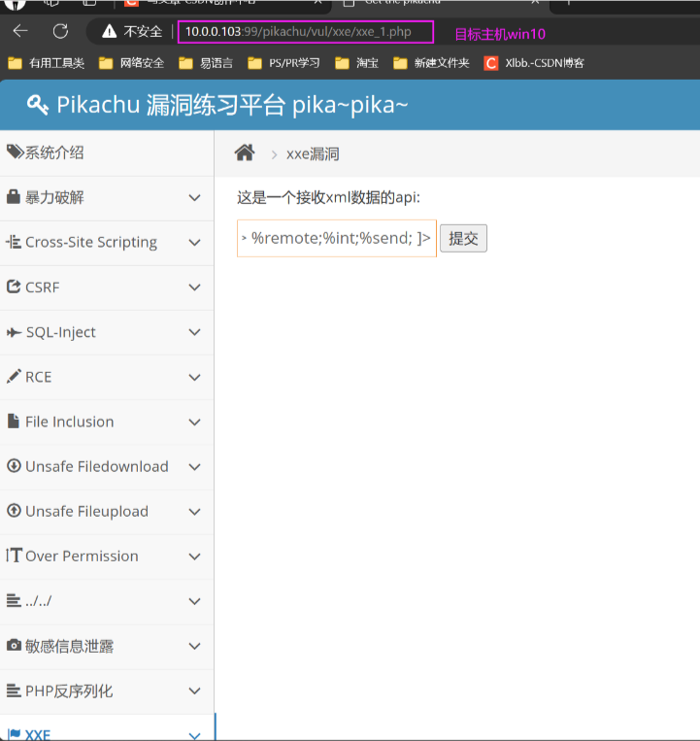The width and height of the screenshot is (700, 741).
Task: Expand the Cross-Site Scripting chevron
Action: click(x=194, y=243)
